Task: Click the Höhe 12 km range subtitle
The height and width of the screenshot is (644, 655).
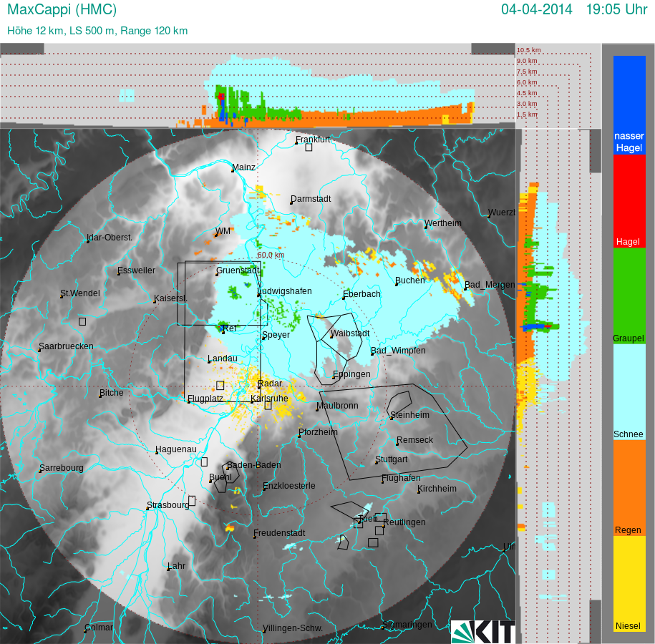Action: click(x=97, y=31)
